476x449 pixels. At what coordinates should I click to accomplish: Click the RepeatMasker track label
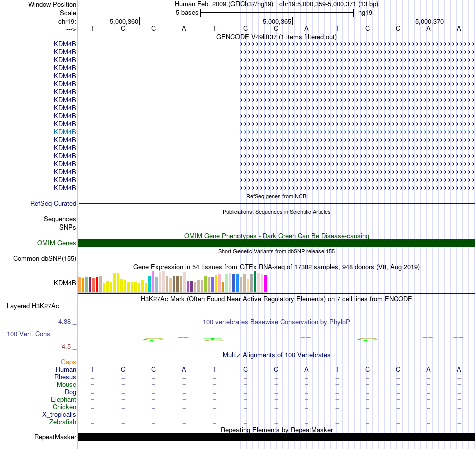point(55,437)
